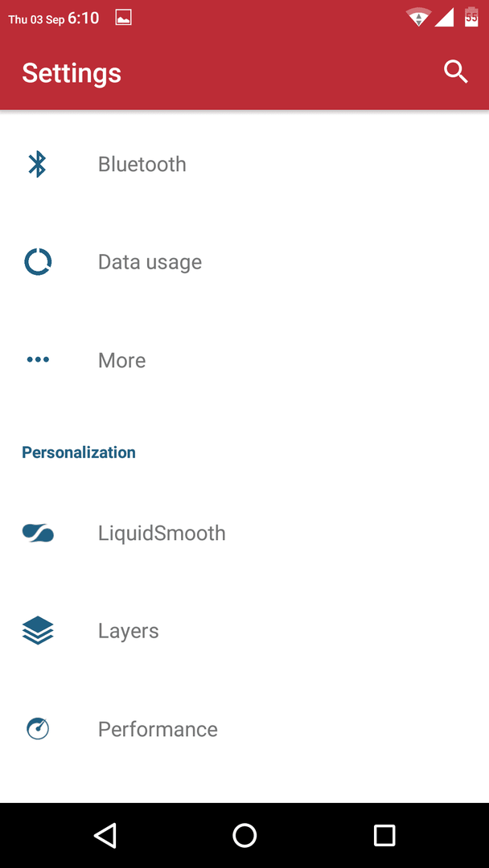This screenshot has width=489, height=868.
Task: Tap the Wi-Fi signal status icon
Action: coord(419,17)
